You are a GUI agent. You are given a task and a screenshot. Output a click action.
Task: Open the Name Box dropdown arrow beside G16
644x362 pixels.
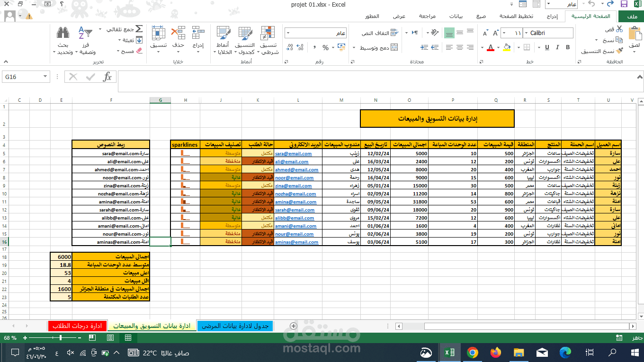pos(45,76)
